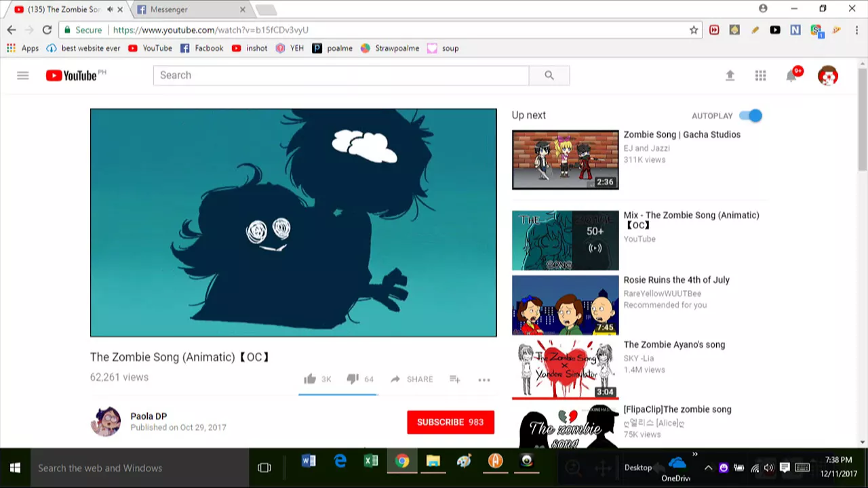Open the Paola DP channel name link

(149, 416)
